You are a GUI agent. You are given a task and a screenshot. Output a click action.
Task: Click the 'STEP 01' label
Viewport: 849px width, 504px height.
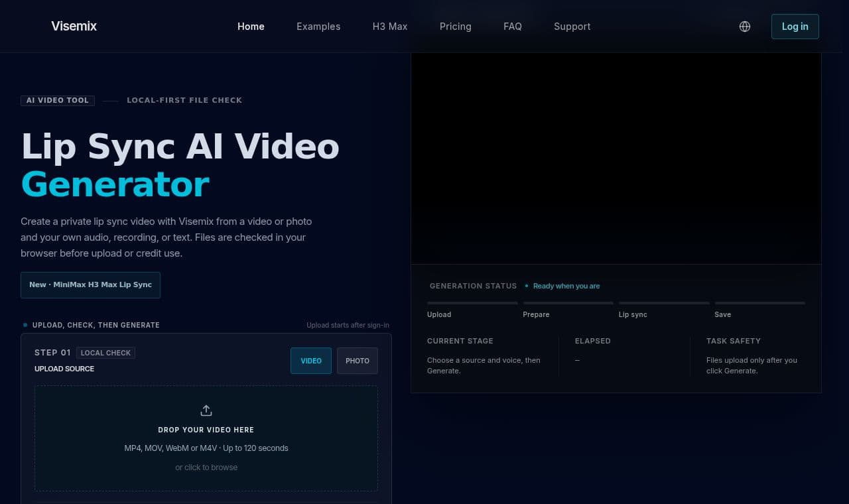click(x=52, y=353)
